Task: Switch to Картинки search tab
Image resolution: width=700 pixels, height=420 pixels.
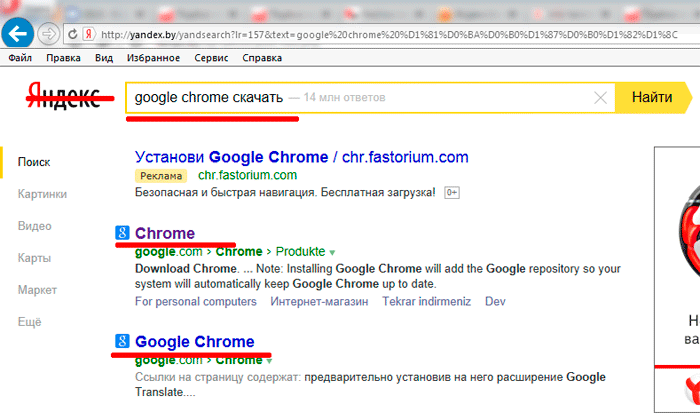Action: pos(42,194)
